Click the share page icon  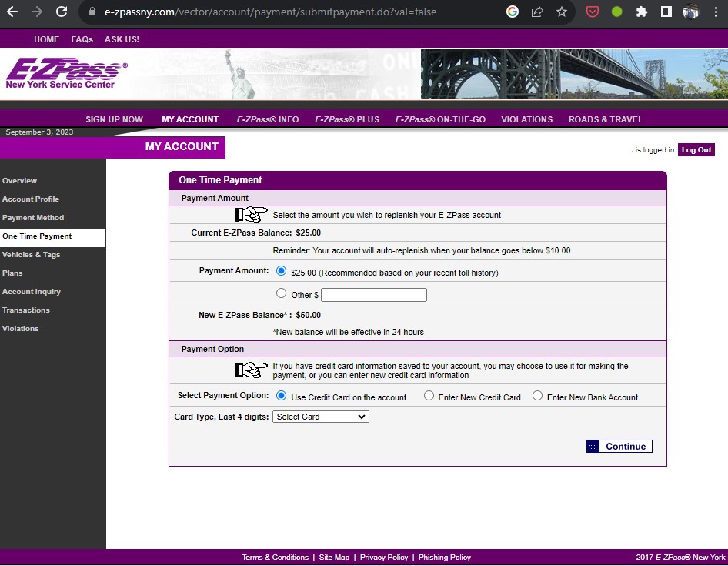click(x=537, y=12)
